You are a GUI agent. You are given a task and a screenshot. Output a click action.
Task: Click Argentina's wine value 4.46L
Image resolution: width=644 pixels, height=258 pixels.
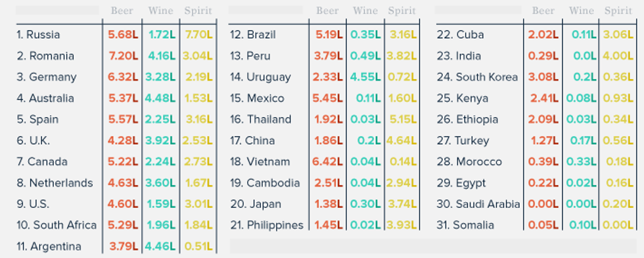click(160, 246)
